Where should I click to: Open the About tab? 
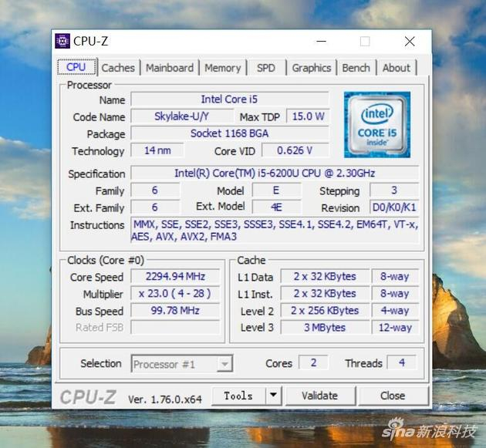click(396, 68)
